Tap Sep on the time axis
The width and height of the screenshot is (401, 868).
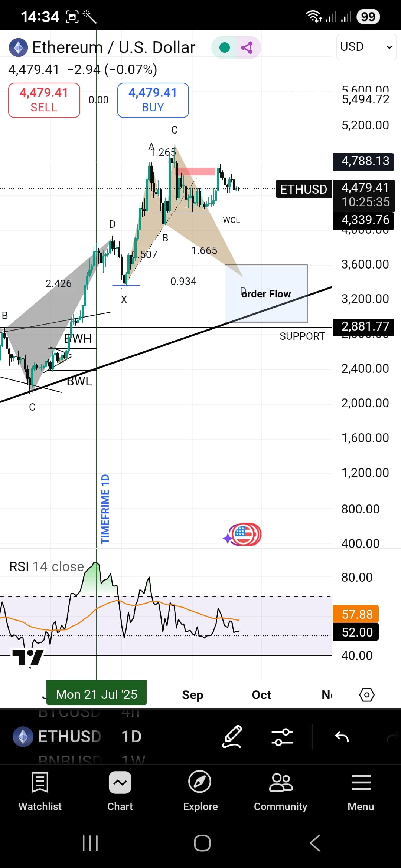click(193, 695)
